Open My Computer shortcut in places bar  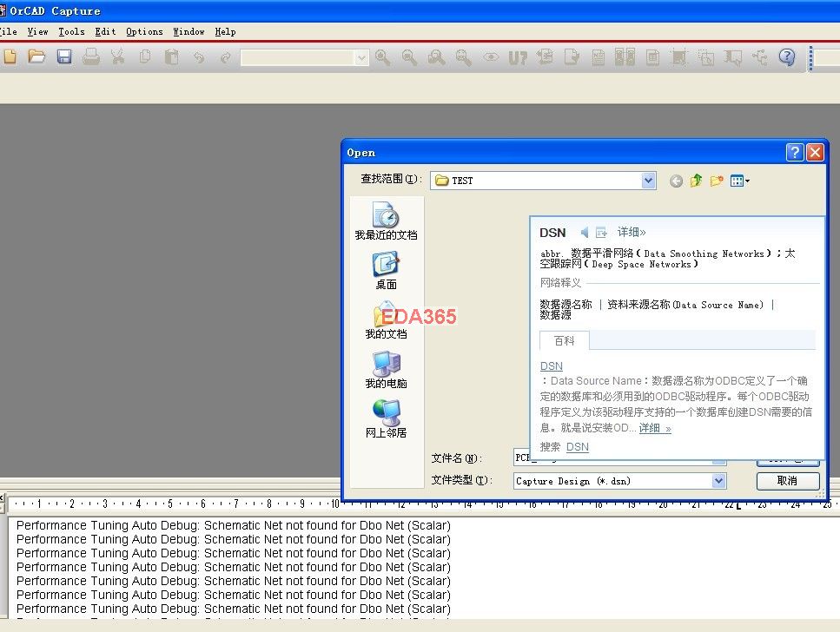(386, 370)
